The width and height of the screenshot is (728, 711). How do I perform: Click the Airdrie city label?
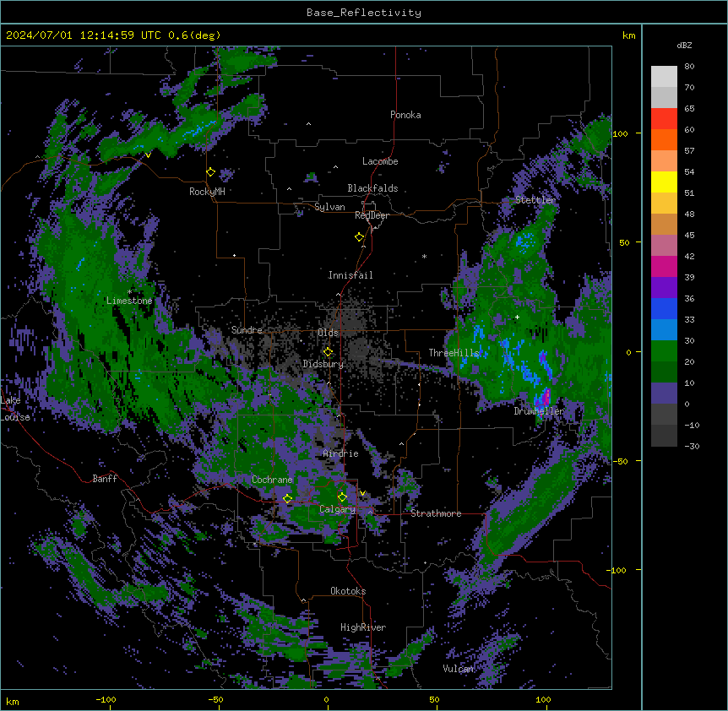click(341, 453)
